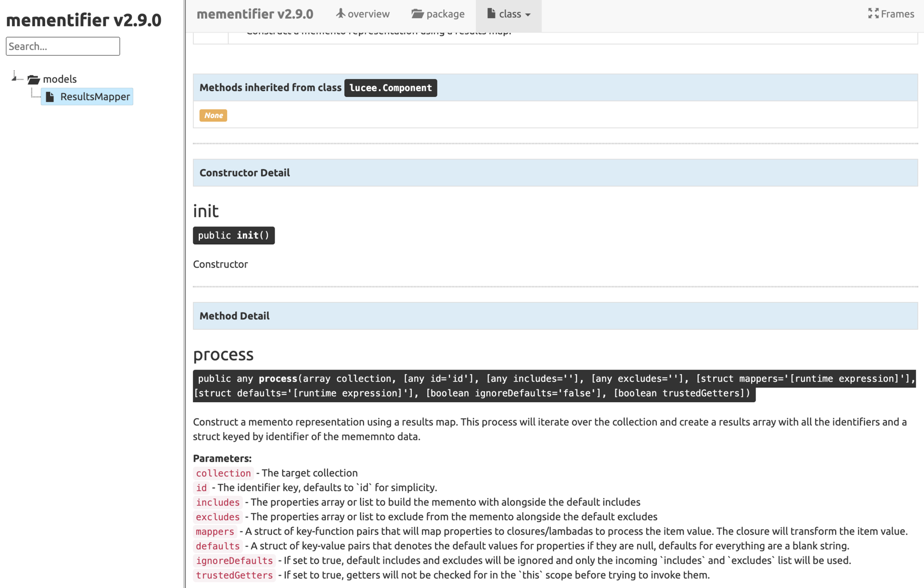Select ResultsMapper in the tree
This screenshot has width=924, height=588.
[x=95, y=97]
